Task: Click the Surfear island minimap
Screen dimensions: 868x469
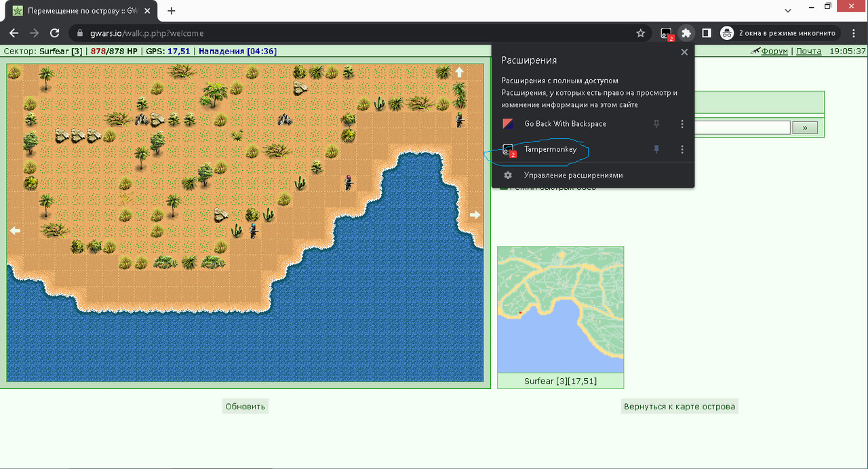Action: pos(560,309)
